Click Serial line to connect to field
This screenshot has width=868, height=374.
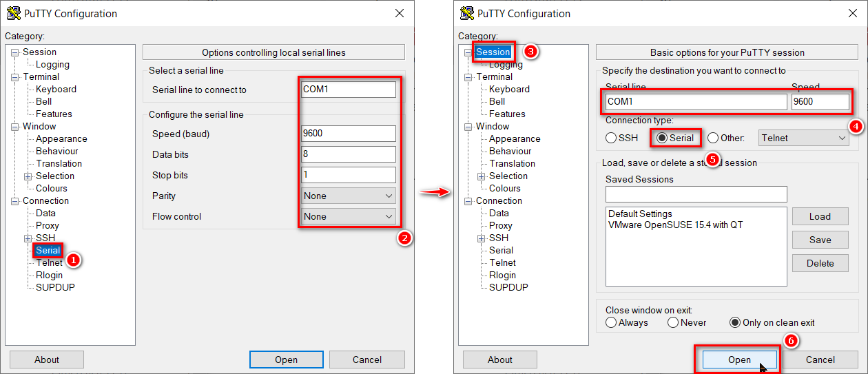point(349,90)
